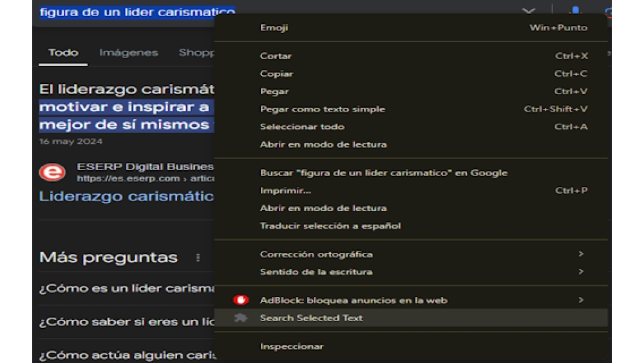Expand the Sentido de la escritura submenu arrow
Screen dimensions: 644x363
coord(581,271)
